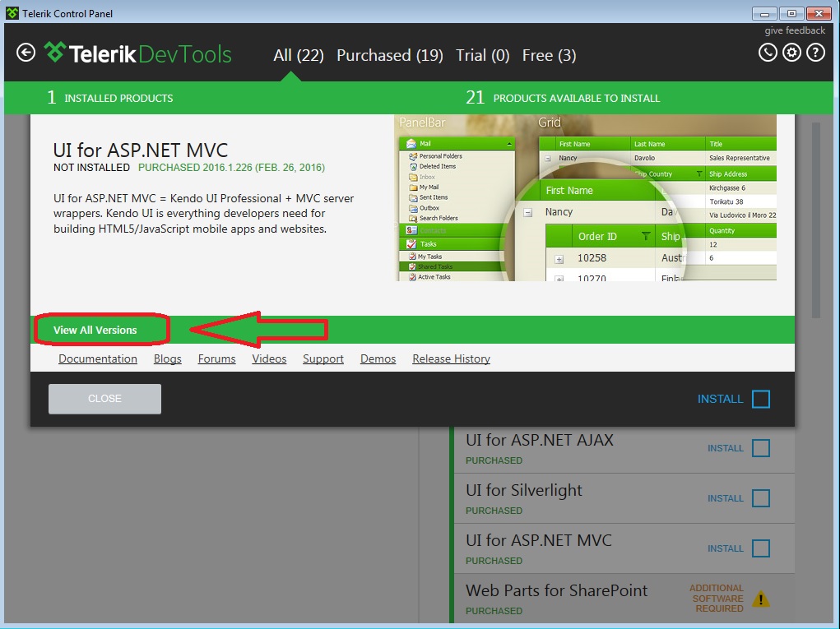The image size is (840, 629).
Task: Click View All Versions
Action: point(95,330)
